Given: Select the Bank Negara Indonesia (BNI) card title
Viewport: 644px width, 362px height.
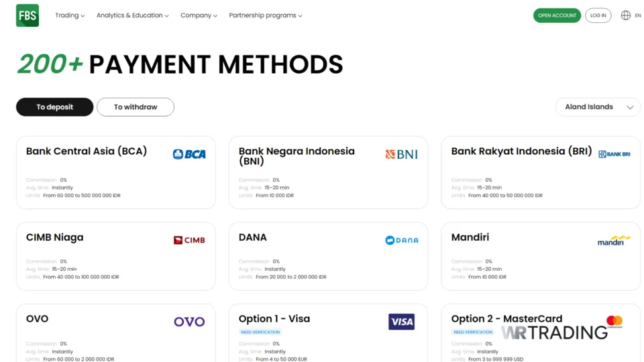Looking at the screenshot, I should tap(297, 156).
